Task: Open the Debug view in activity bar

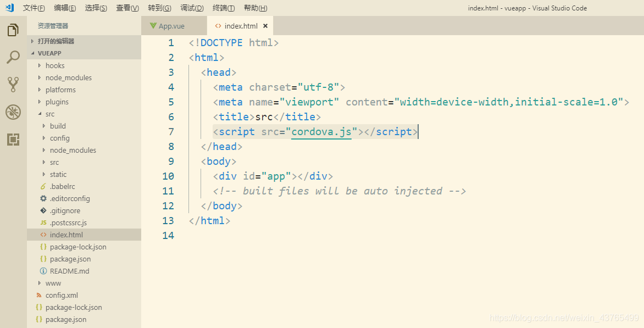Action: (x=13, y=112)
